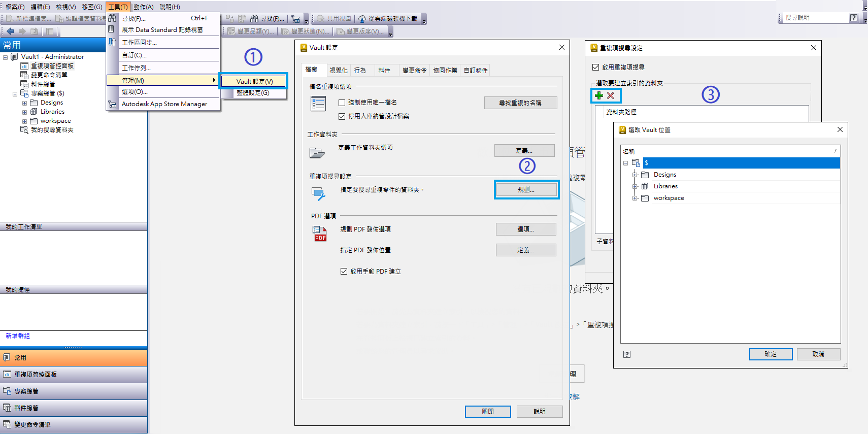This screenshot has width=868, height=434.
Task: Click the Libraries library icon in dialog tree
Action: (x=645, y=186)
